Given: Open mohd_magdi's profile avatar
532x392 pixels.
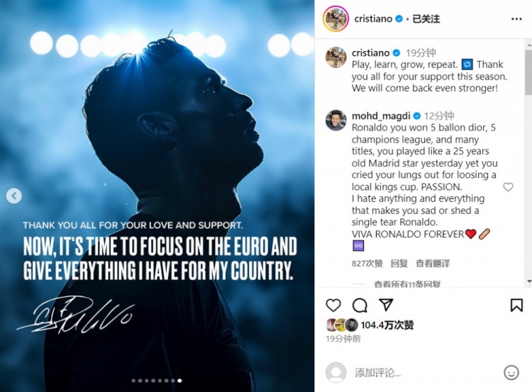Looking at the screenshot, I should (336, 120).
